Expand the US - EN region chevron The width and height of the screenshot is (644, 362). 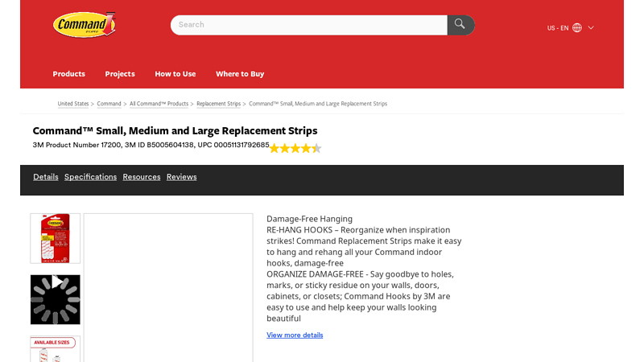591,27
